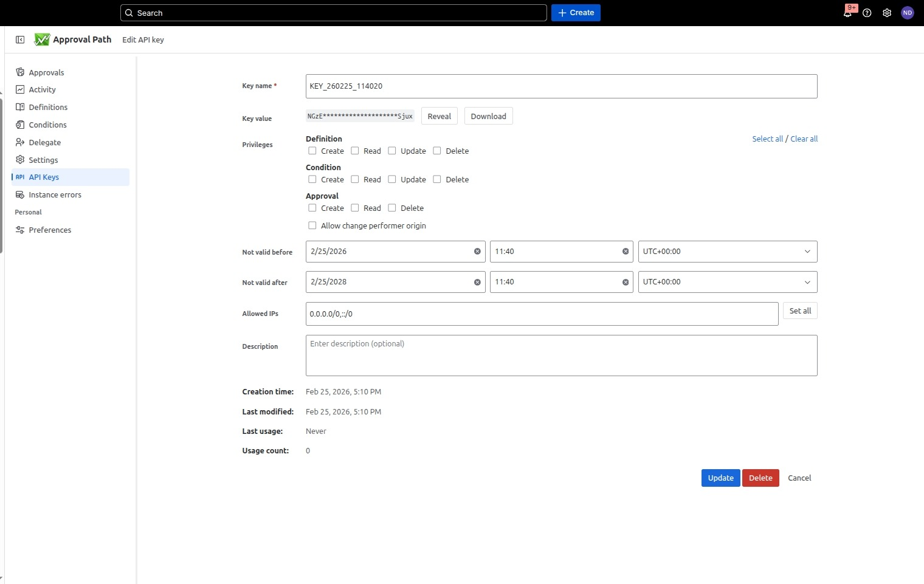The height and width of the screenshot is (584, 924).
Task: Open the settings gear in the top bar
Action: [887, 13]
